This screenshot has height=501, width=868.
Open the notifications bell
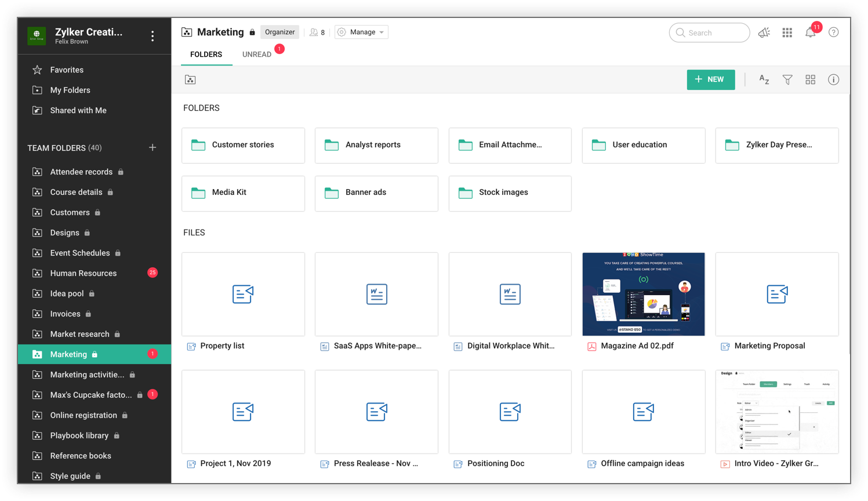click(810, 33)
